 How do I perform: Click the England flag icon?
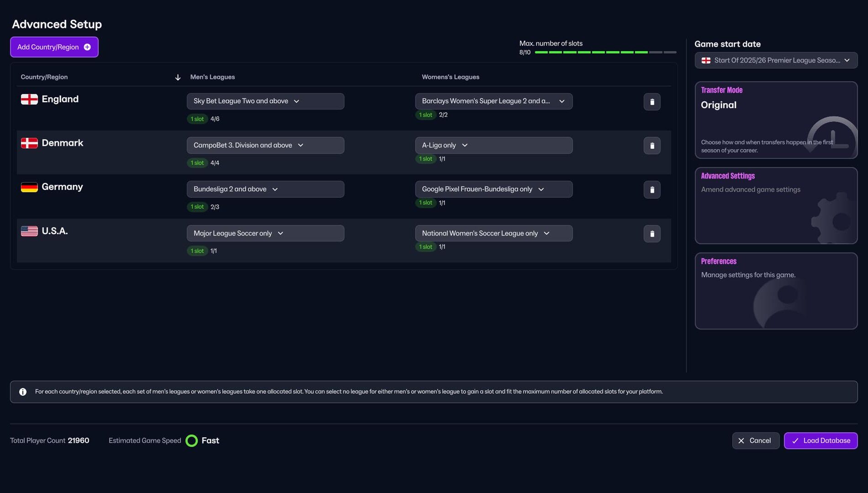pos(29,99)
